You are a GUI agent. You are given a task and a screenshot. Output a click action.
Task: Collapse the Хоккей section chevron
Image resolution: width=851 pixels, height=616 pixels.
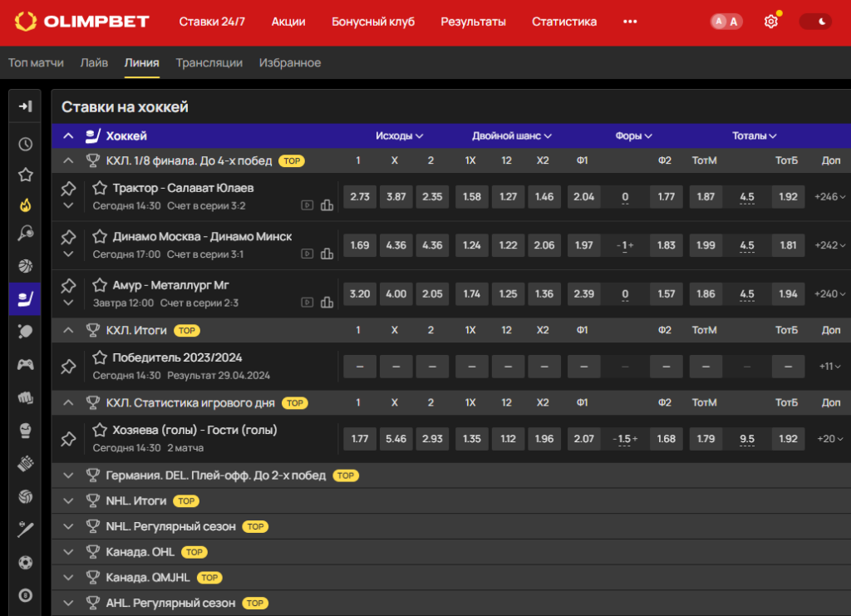pyautogui.click(x=68, y=136)
